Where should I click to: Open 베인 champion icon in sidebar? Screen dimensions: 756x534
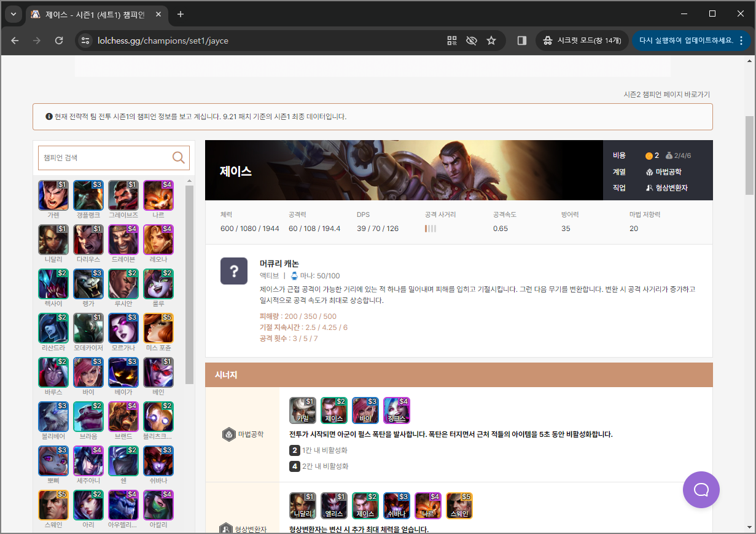coord(158,372)
